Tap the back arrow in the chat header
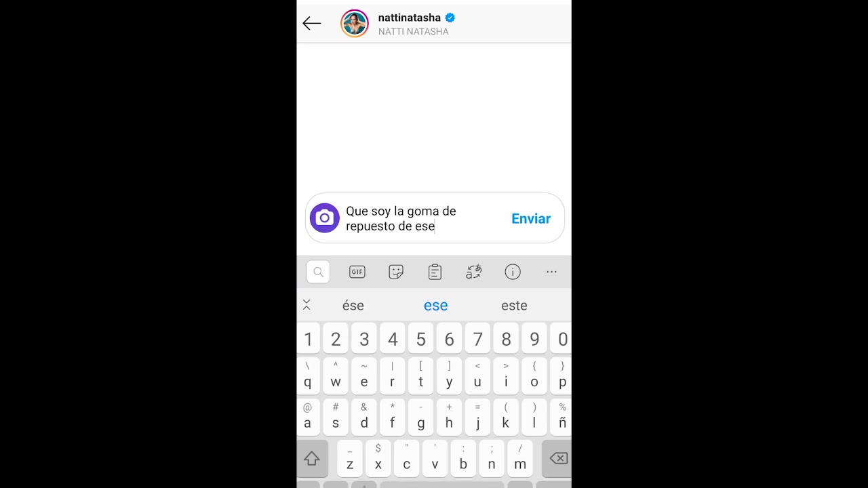Screen dimensions: 868x488 click(312, 23)
